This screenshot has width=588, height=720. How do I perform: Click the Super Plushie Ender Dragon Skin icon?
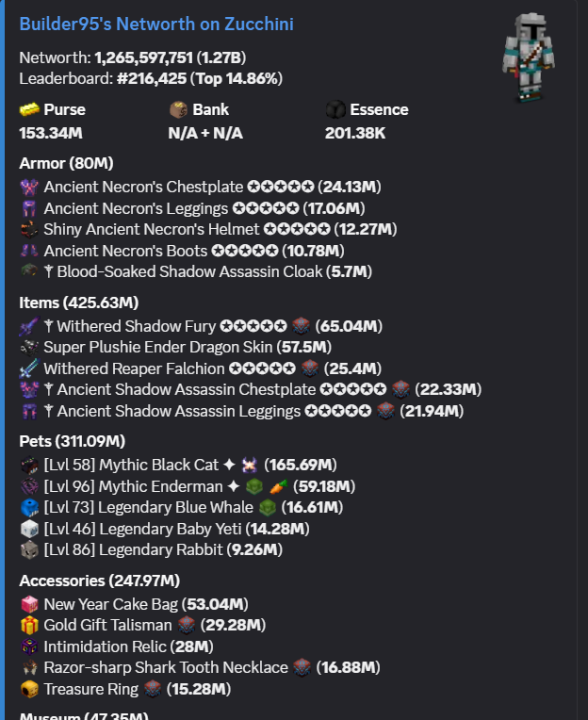coord(29,348)
